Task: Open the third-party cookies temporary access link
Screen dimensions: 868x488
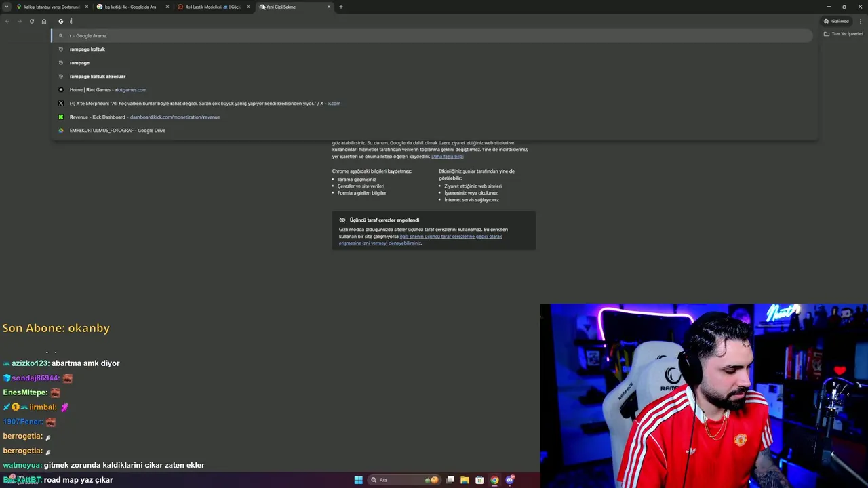Action: click(420, 239)
